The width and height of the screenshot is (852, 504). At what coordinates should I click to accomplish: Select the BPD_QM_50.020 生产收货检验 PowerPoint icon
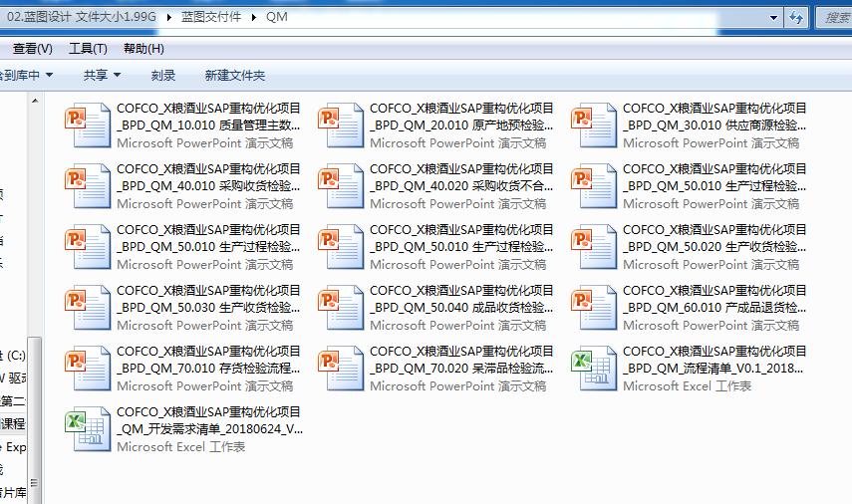(x=595, y=247)
